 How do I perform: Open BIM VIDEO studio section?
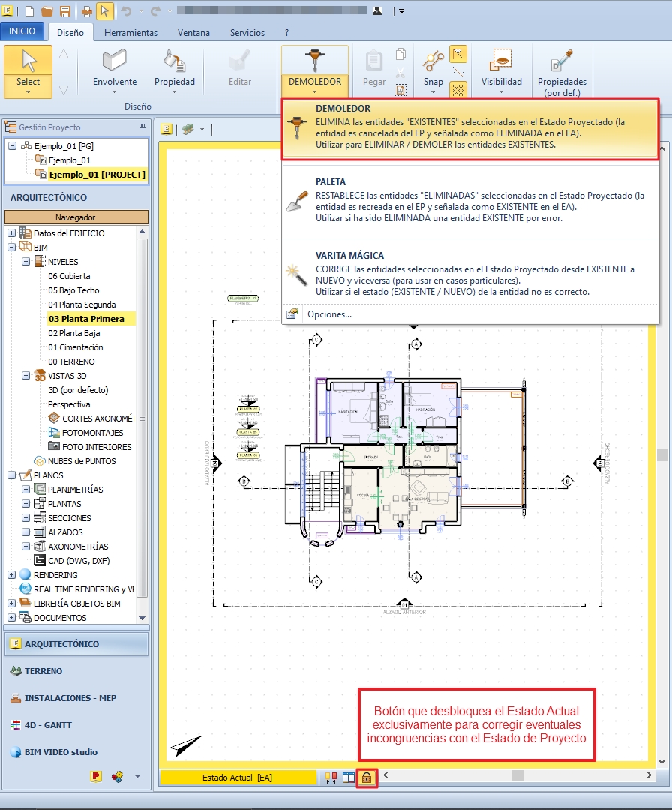pos(76,752)
